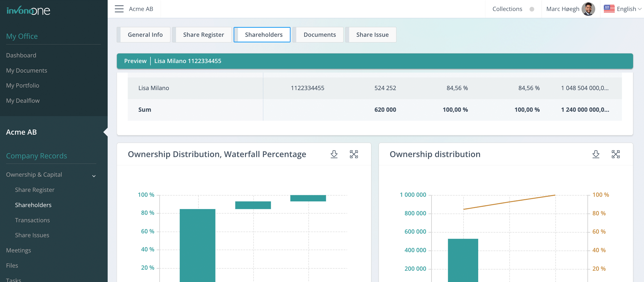Screen dimensions: 644x282
Task: Click the Acme AB company entry
Action: pyautogui.click(x=21, y=132)
